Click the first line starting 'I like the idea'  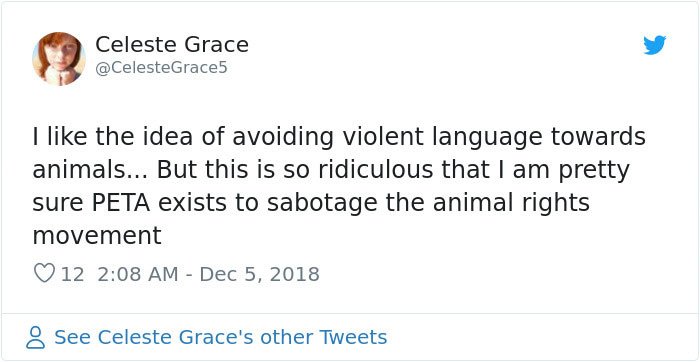[x=339, y=137]
